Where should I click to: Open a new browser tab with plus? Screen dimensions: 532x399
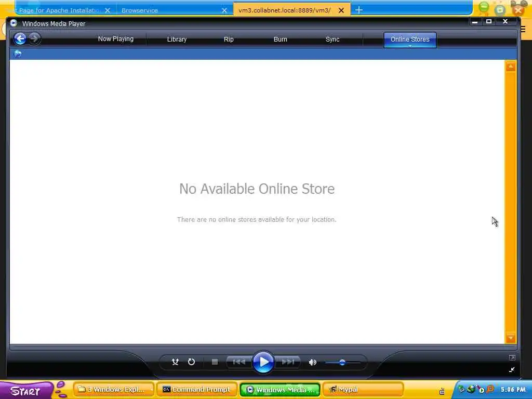point(359,10)
